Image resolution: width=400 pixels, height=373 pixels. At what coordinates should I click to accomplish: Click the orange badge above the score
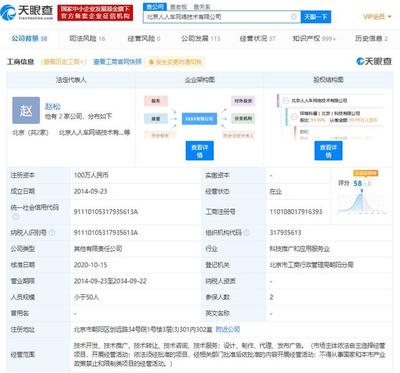[366, 173]
